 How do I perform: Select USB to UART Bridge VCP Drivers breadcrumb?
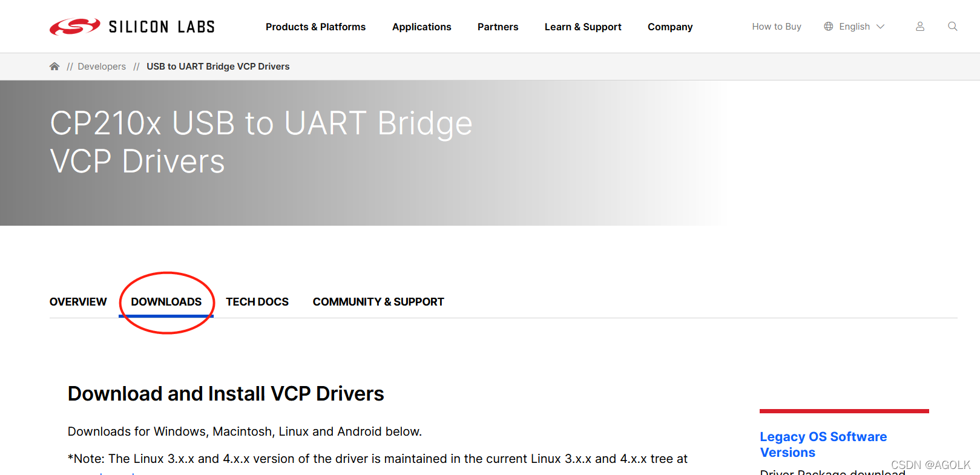218,67
